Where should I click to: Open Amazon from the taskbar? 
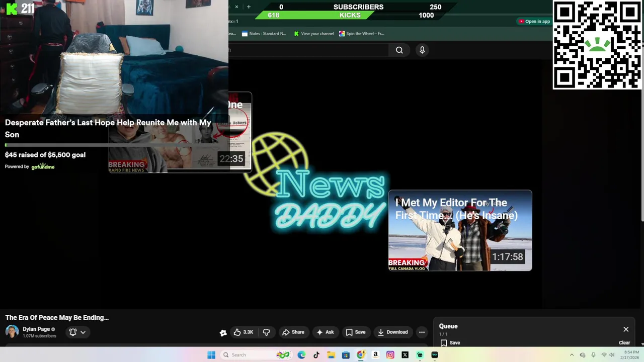coord(375,355)
